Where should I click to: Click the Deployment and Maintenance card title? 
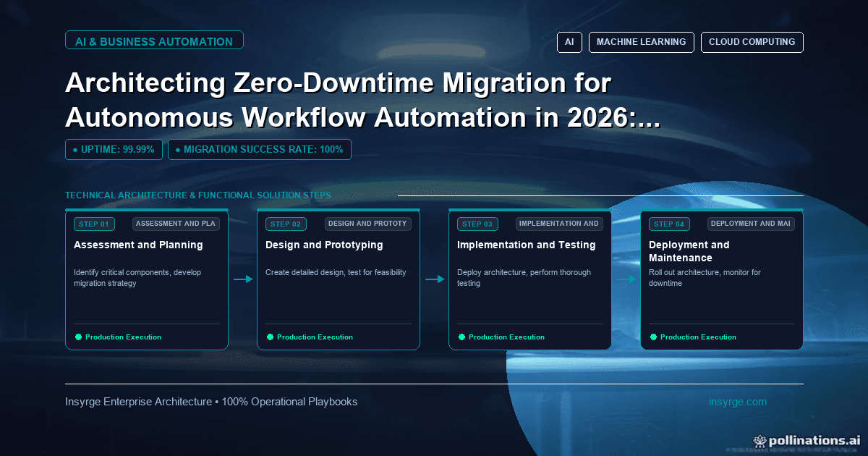[x=689, y=251]
